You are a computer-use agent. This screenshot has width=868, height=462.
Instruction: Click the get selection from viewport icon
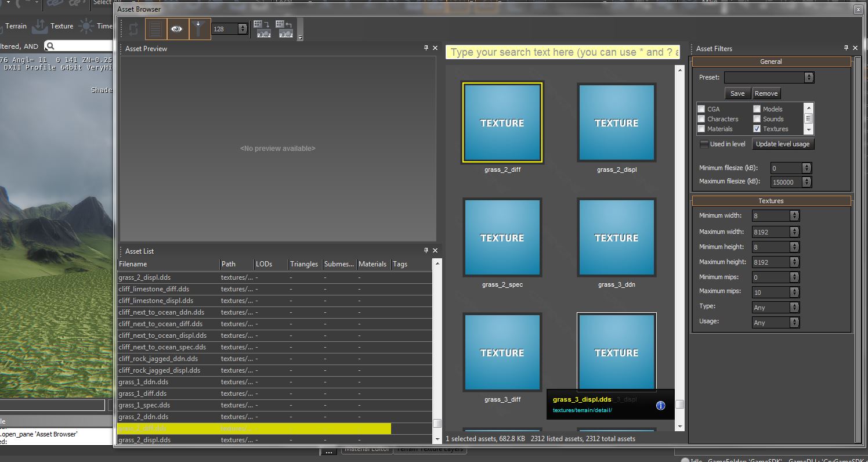click(285, 29)
